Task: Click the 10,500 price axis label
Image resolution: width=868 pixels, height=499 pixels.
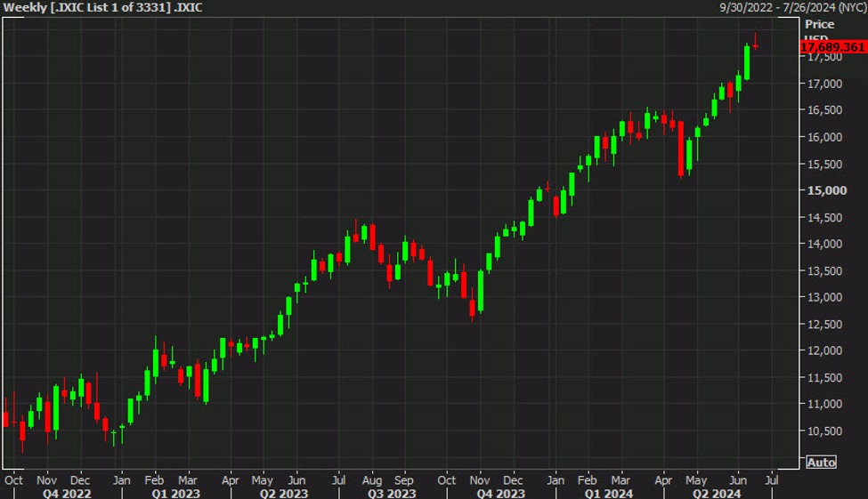Action: 824,431
